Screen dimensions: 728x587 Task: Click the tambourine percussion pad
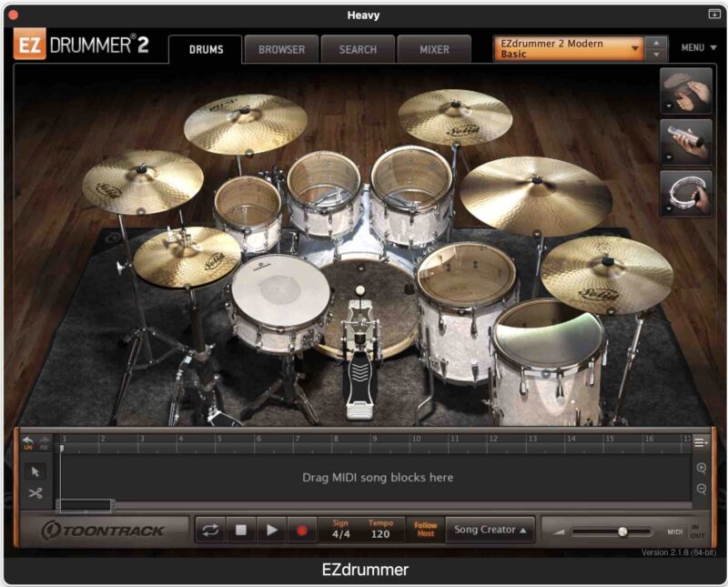686,194
